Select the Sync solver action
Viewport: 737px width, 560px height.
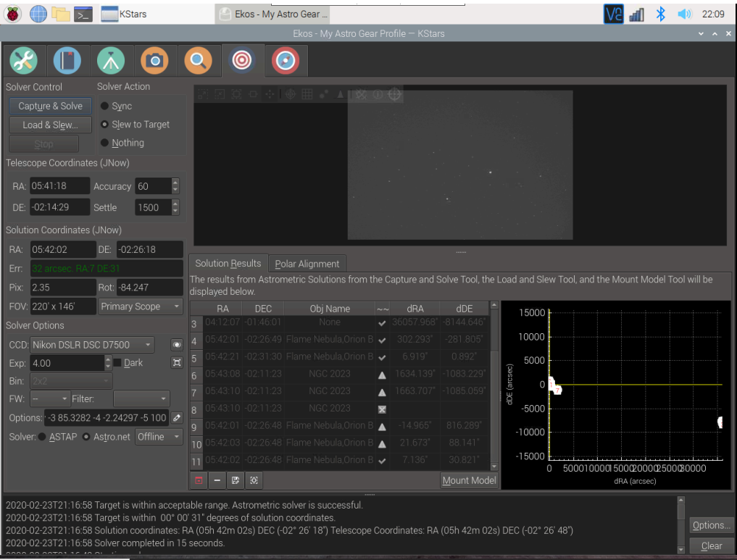click(116, 106)
